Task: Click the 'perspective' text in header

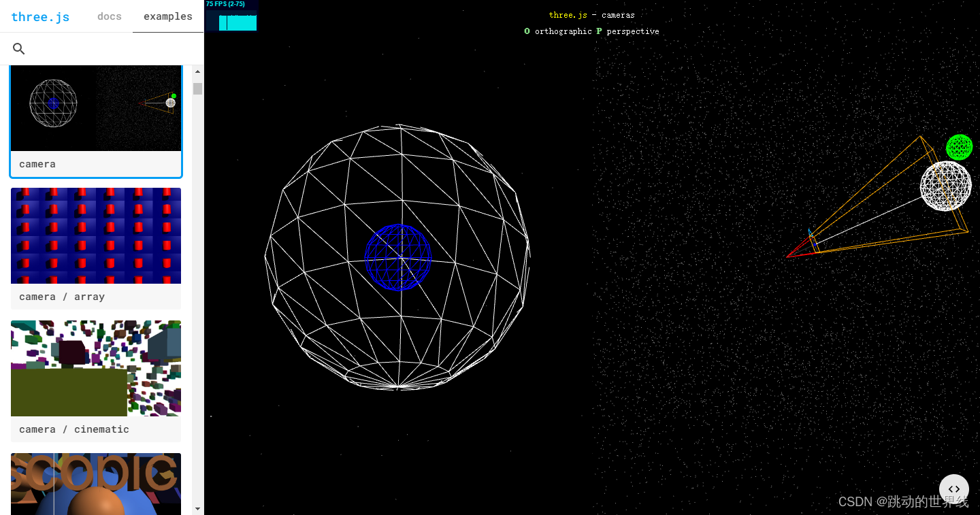Action: pyautogui.click(x=633, y=31)
